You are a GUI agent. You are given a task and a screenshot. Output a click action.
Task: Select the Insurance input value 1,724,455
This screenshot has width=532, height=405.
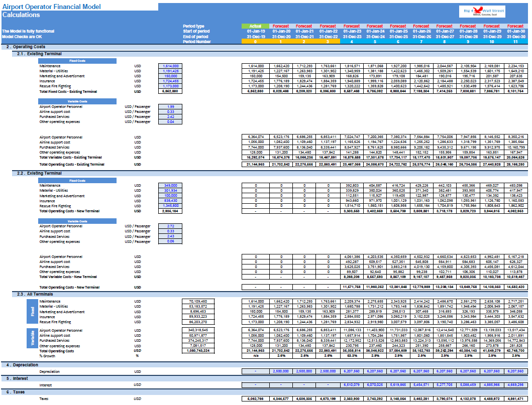(x=170, y=81)
